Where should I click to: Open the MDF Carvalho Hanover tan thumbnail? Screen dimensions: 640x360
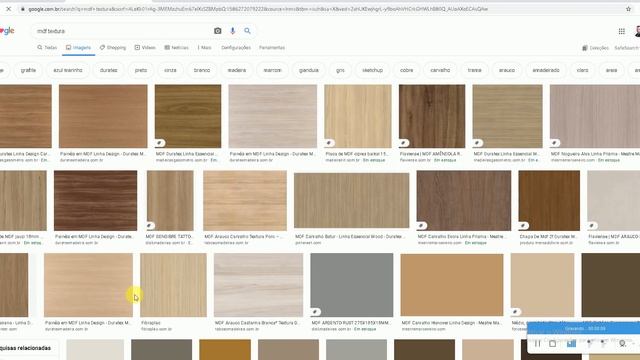click(452, 285)
